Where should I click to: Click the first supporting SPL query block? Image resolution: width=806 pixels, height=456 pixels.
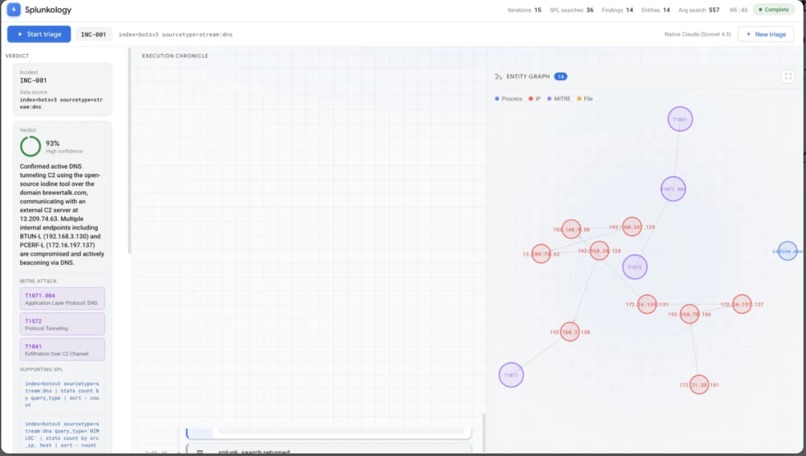point(62,394)
